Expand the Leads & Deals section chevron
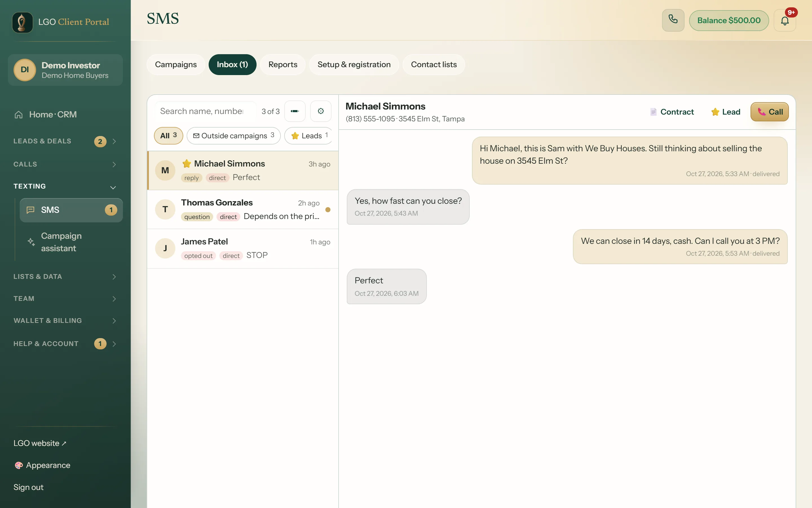 tap(114, 141)
